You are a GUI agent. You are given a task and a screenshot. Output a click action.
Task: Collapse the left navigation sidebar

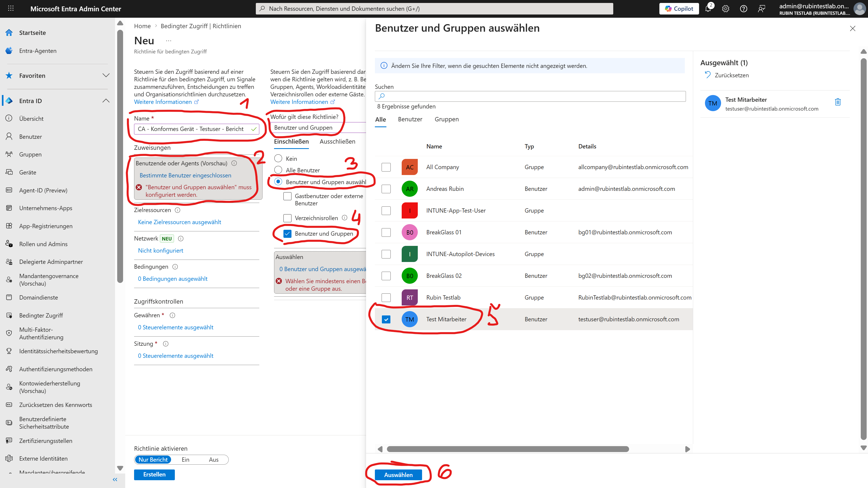click(115, 479)
